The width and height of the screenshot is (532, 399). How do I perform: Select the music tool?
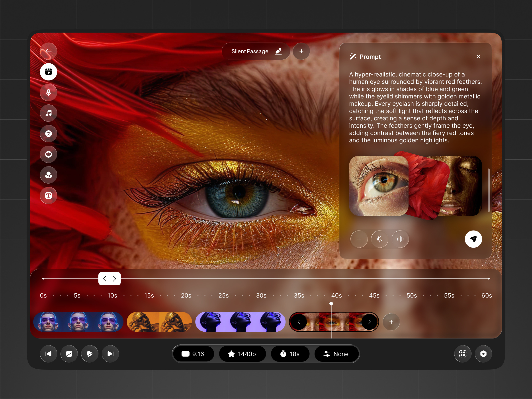[x=48, y=113]
